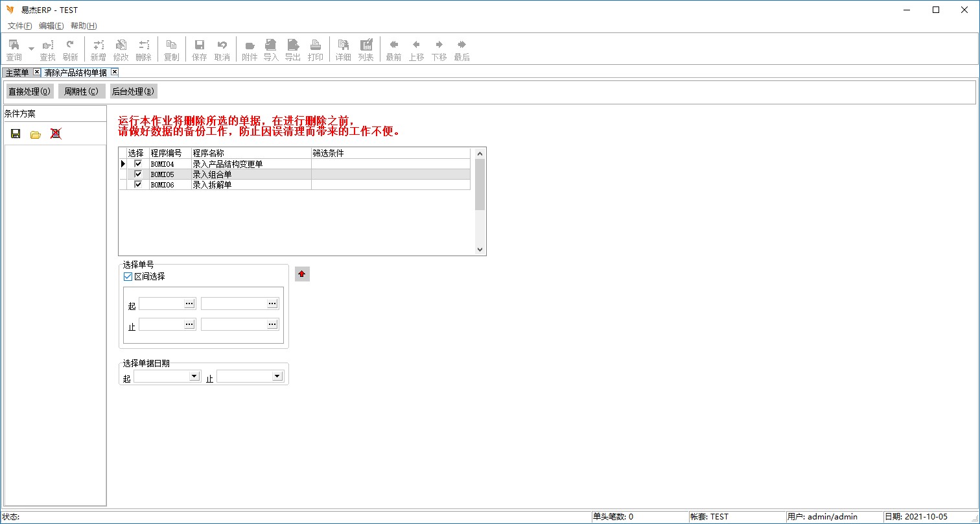
Task: Click the 保存 save toolbar icon
Action: click(x=200, y=50)
